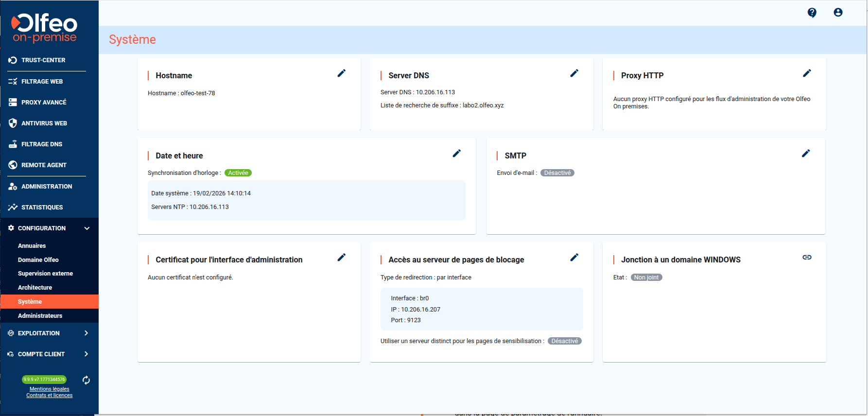Click the Non joint domain status badge
868x416 pixels.
tap(646, 277)
